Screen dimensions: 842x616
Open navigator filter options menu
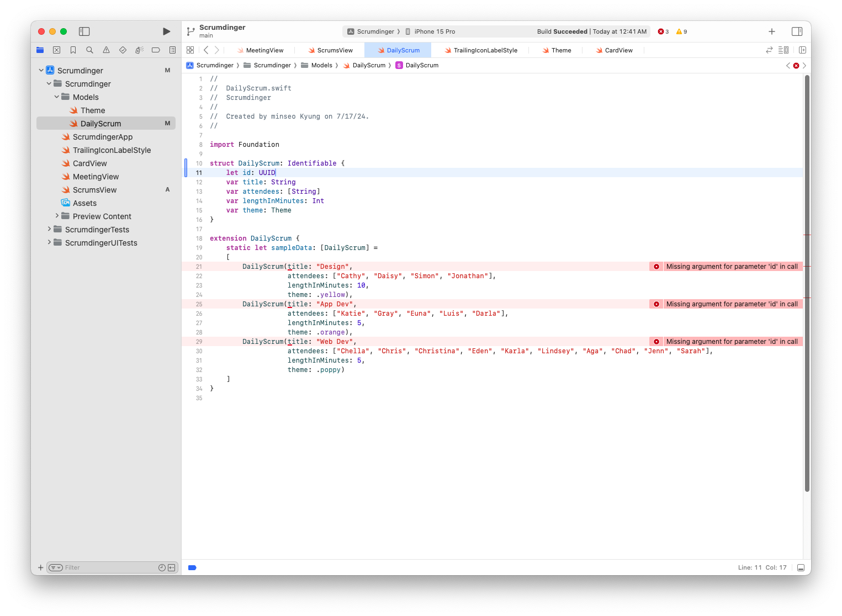click(x=56, y=567)
